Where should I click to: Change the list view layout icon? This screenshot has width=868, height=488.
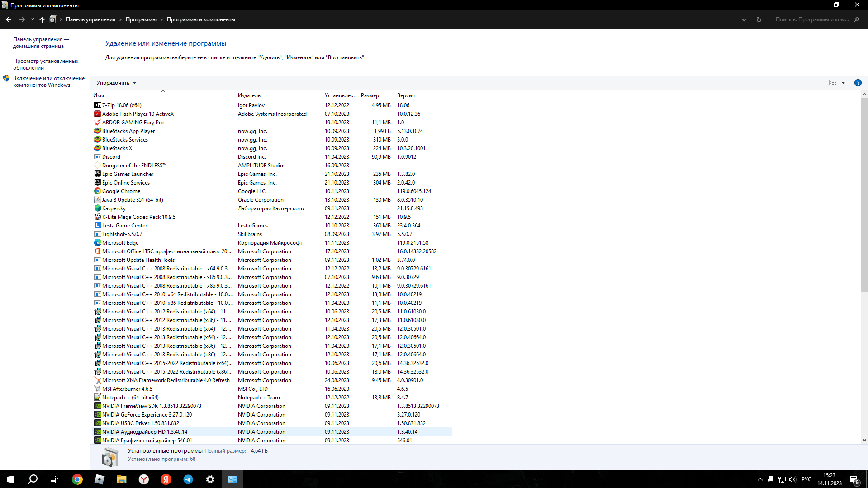click(x=832, y=83)
